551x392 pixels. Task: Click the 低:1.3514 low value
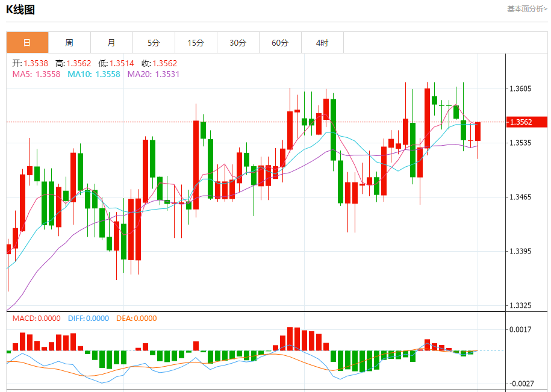(116, 64)
